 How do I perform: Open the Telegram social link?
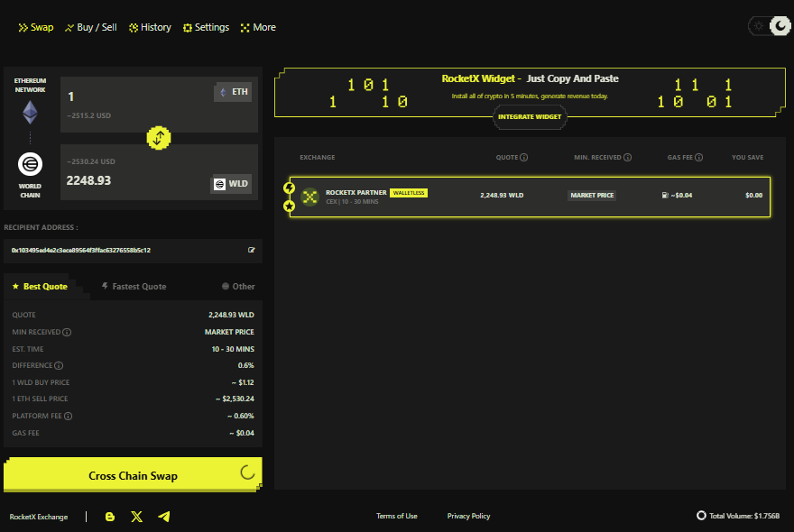(x=164, y=517)
